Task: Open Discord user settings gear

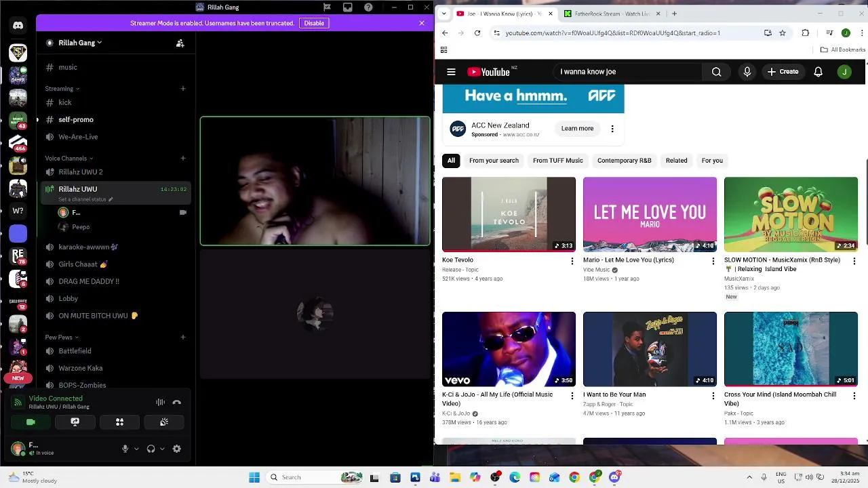Action: [177, 449]
